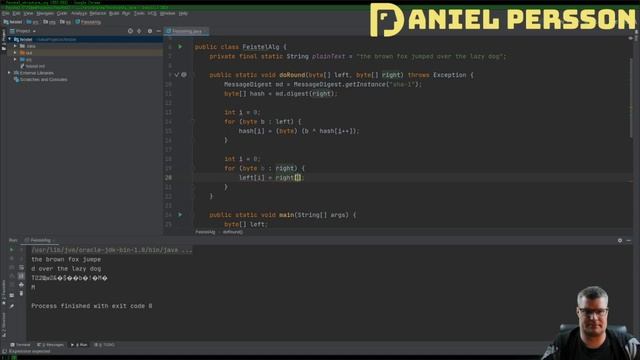Viewport: 640px width, 360px height.
Task: Click the collapse all icon in Project panel
Action: (x=139, y=31)
